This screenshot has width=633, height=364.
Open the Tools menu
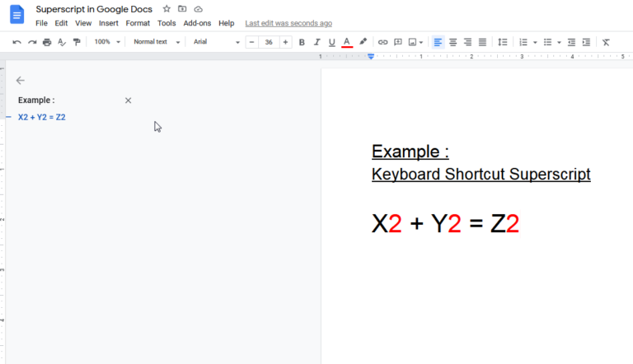point(166,23)
